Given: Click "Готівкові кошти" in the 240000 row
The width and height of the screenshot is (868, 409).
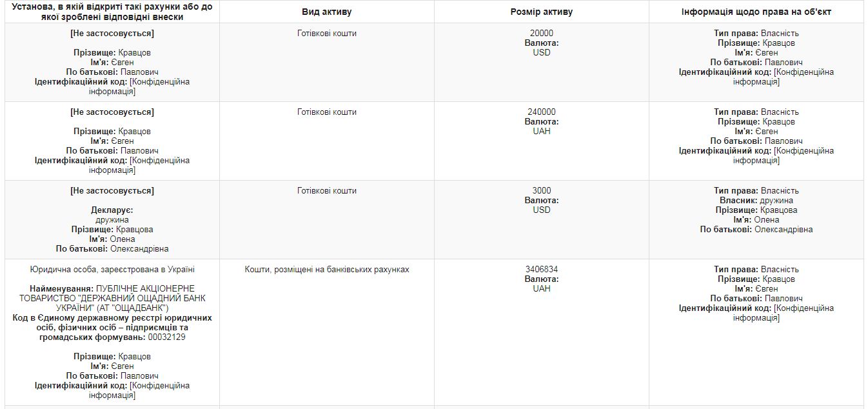Looking at the screenshot, I should [326, 112].
